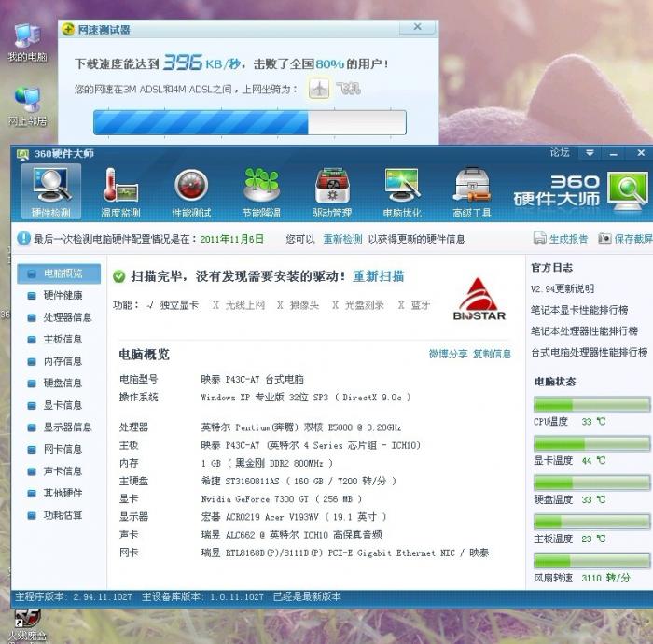Click the speed test progress bar
Viewport: 653px width, 644px height.
pyautogui.click(x=250, y=122)
